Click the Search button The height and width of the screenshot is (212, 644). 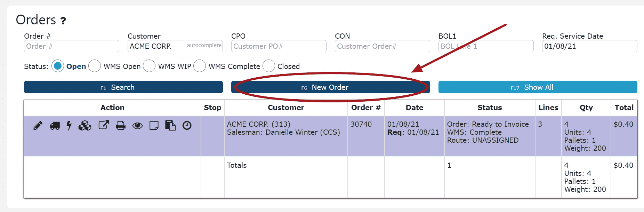coord(123,87)
